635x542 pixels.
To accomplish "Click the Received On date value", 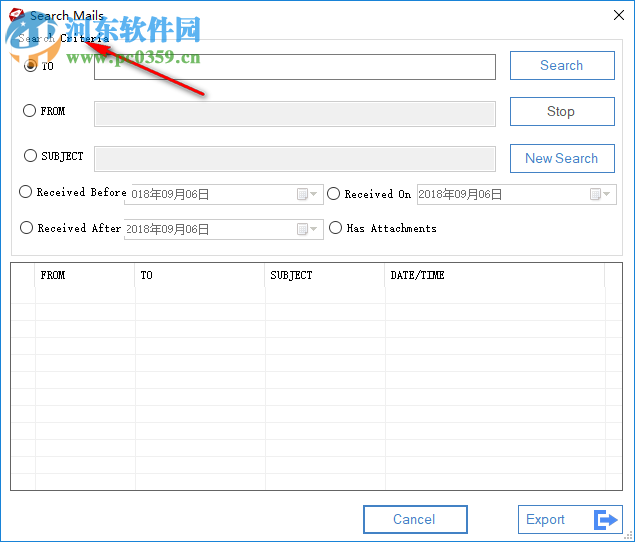I will [460, 194].
